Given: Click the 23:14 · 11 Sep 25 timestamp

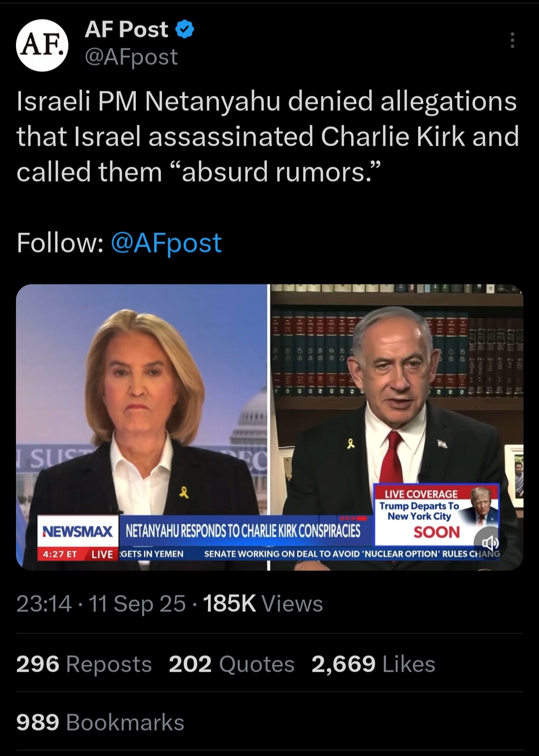Looking at the screenshot, I should click(101, 604).
